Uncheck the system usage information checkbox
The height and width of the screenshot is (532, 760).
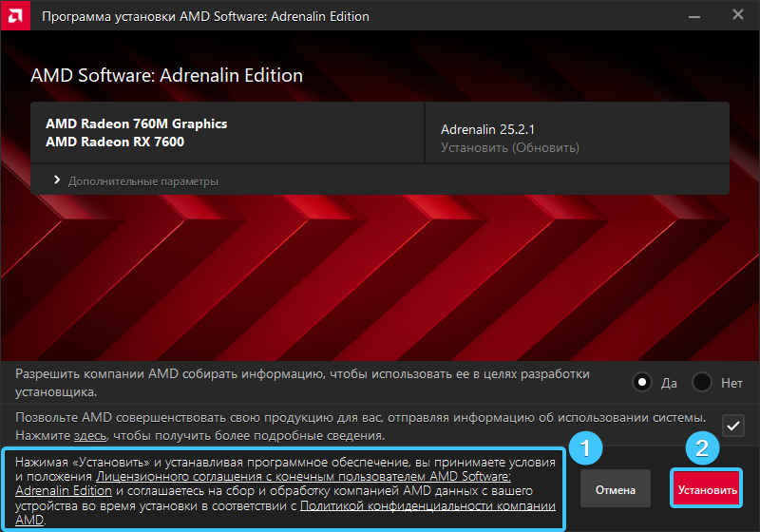point(732,426)
